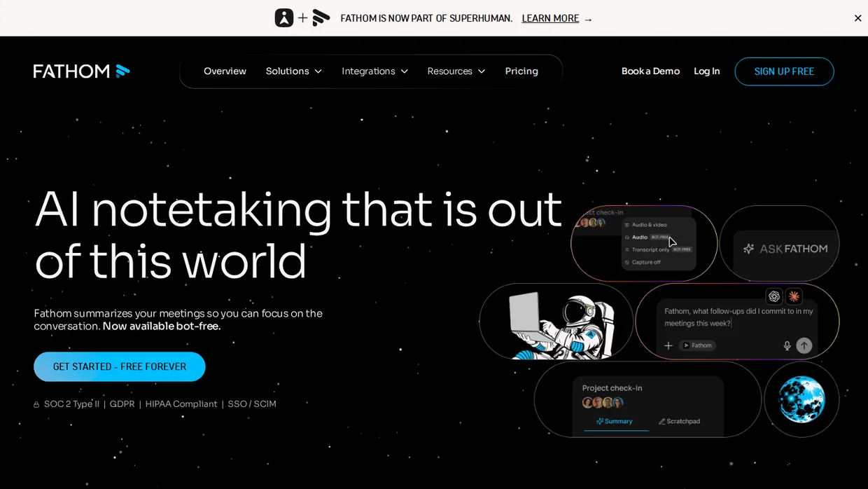Go to the Pricing page
This screenshot has width=868, height=489.
[x=521, y=71]
